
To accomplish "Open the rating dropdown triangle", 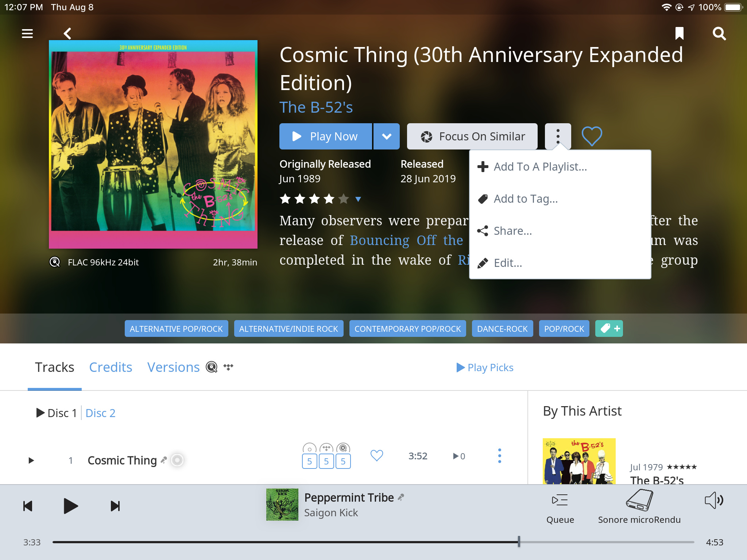I will click(x=358, y=199).
